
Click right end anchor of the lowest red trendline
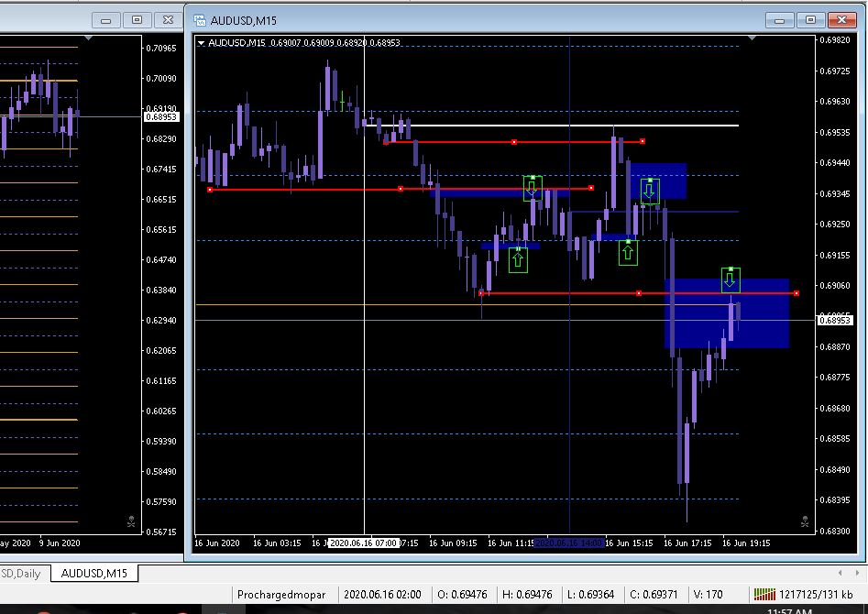(x=796, y=293)
